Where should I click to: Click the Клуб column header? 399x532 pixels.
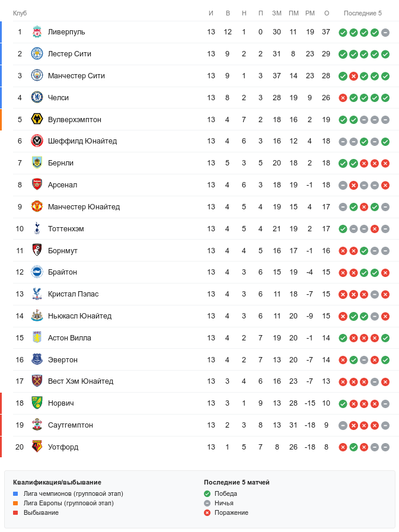pyautogui.click(x=20, y=13)
